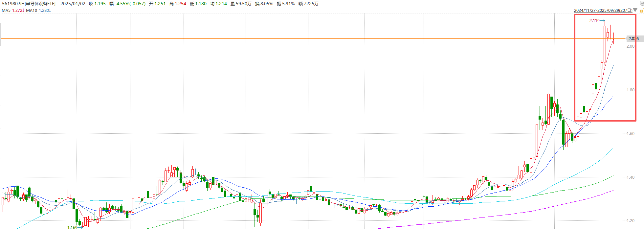The image size is (644, 229).
Task: Click the 2.119 high price marker
Action: (x=594, y=21)
